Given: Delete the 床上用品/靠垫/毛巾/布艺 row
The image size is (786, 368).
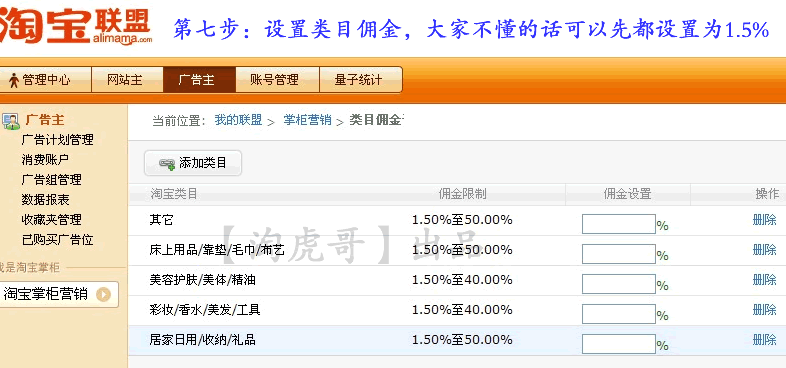Looking at the screenshot, I should (764, 250).
